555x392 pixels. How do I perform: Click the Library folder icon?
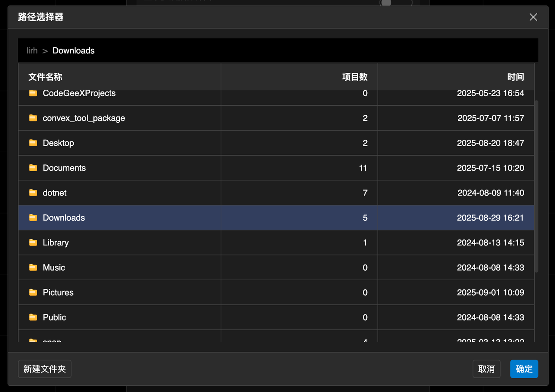pyautogui.click(x=33, y=243)
